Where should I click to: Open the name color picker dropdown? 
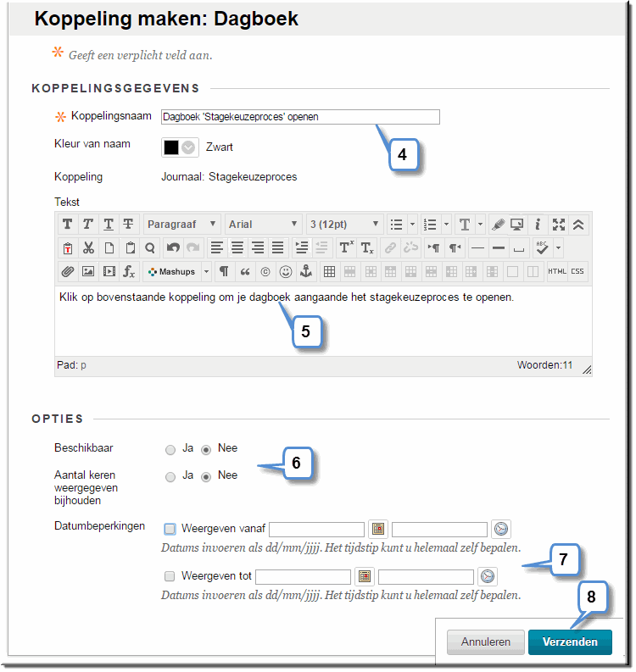(188, 147)
